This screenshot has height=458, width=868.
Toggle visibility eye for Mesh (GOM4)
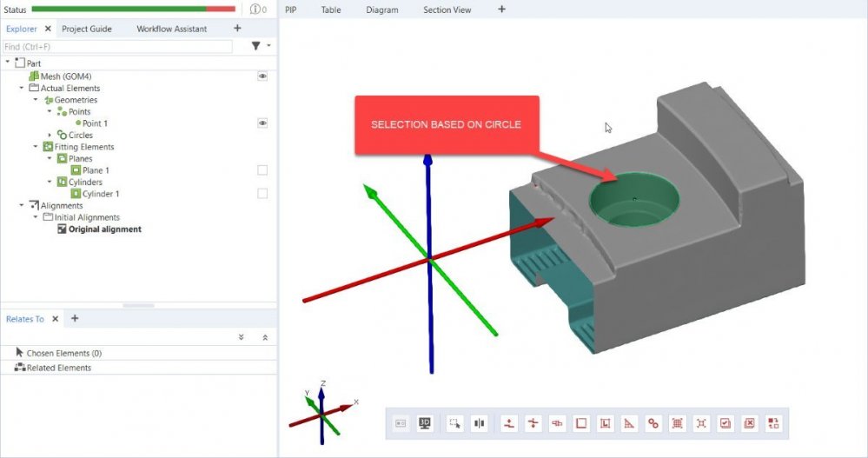click(x=262, y=76)
